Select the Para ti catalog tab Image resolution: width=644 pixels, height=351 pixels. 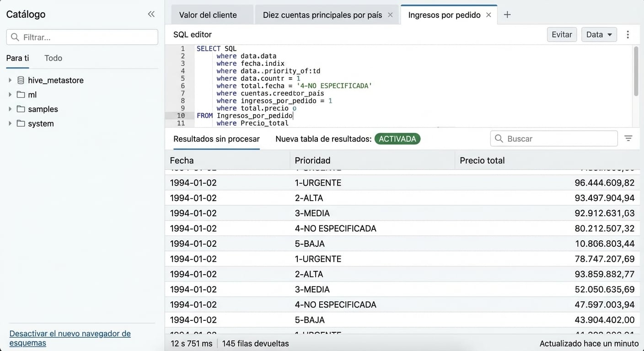(17, 58)
